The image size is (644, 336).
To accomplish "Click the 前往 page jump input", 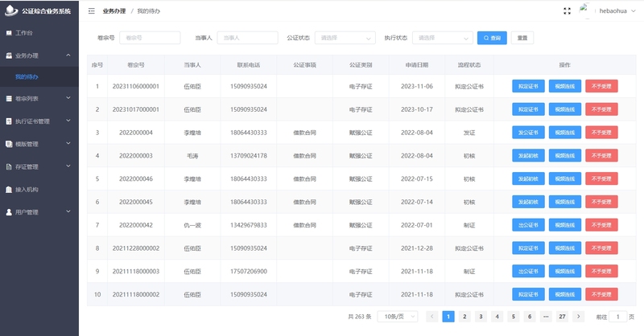I will pos(617,317).
